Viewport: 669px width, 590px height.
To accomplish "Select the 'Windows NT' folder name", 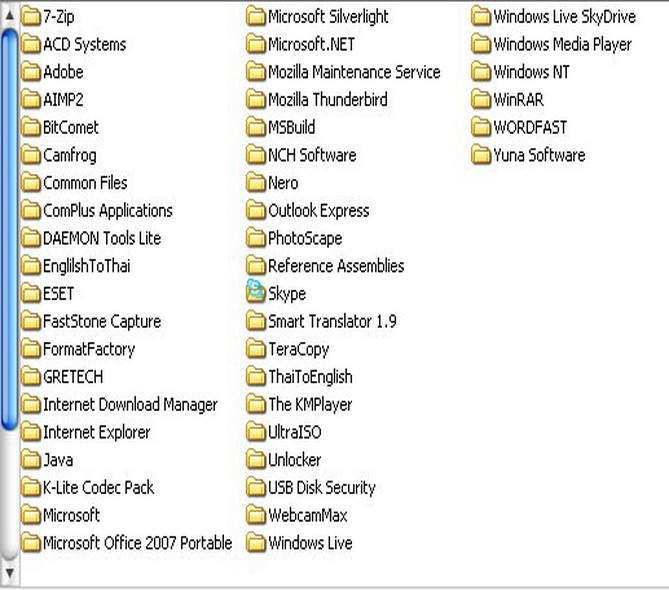I will click(531, 72).
